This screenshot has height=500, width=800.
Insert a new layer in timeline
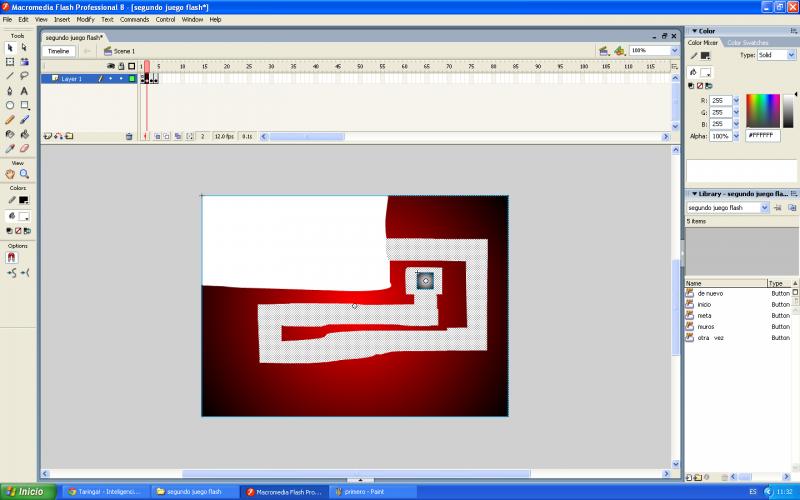(47, 136)
